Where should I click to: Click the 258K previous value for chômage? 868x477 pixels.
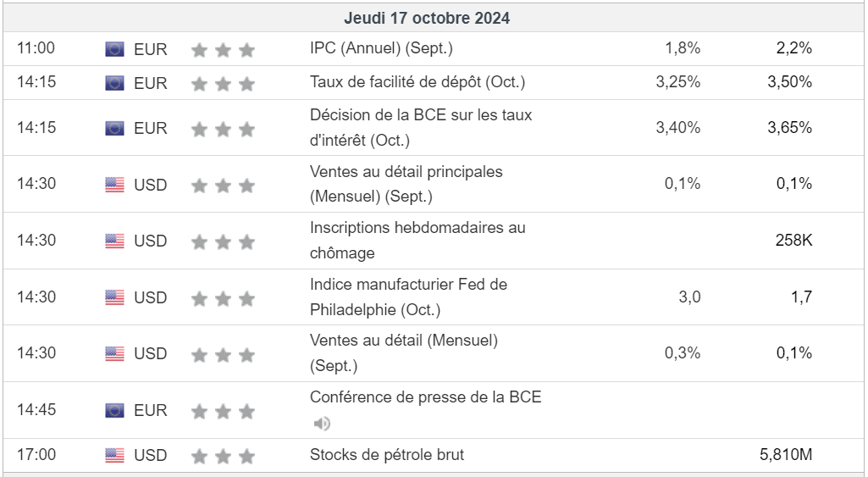[x=793, y=241]
